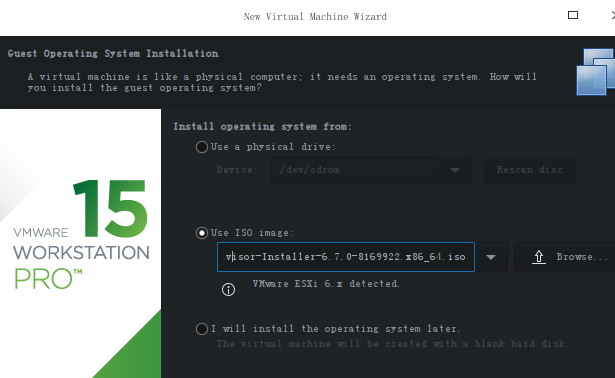Click the Rescan disc button
615x378 pixels.
click(529, 170)
